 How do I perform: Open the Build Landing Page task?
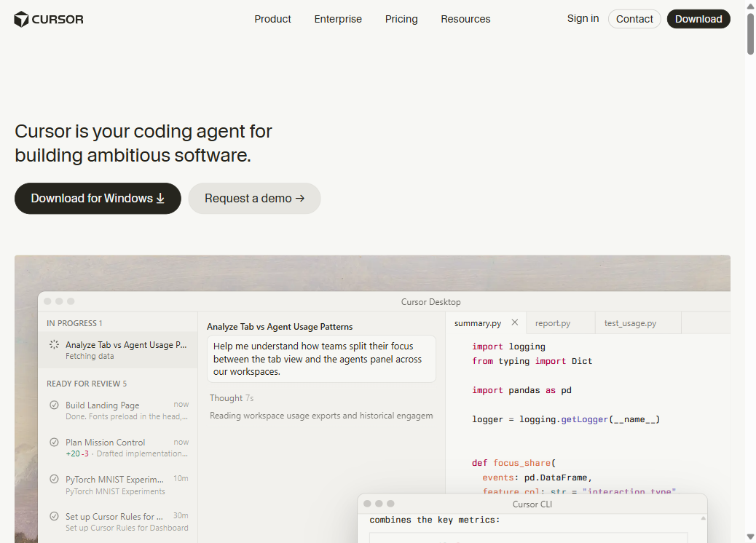[x=118, y=411]
